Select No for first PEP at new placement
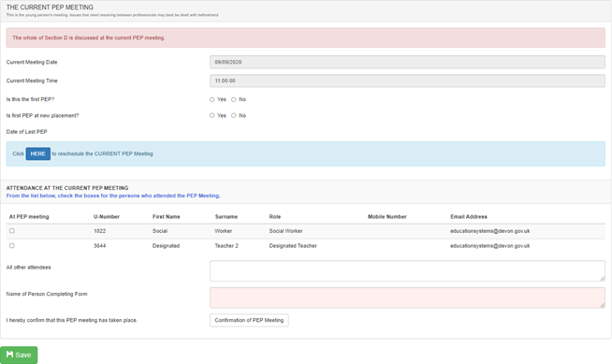The width and height of the screenshot is (612, 364). (233, 115)
